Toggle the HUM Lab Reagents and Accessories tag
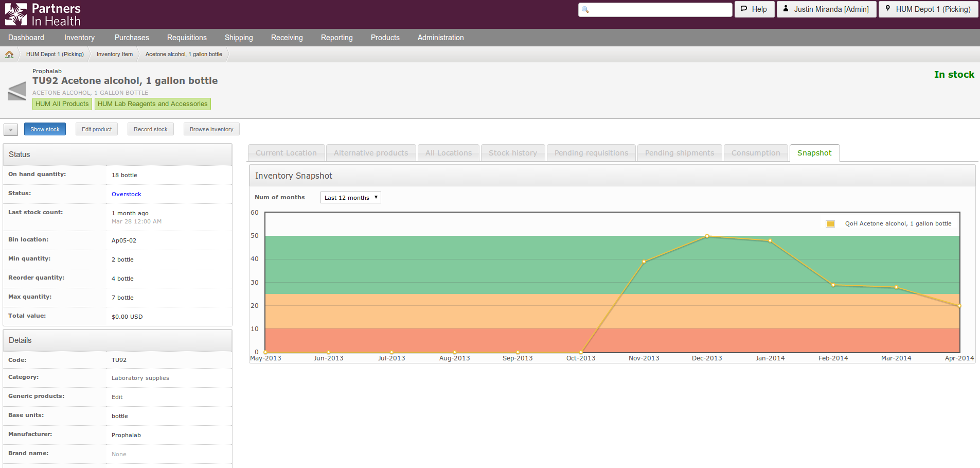The width and height of the screenshot is (980, 468). [152, 103]
